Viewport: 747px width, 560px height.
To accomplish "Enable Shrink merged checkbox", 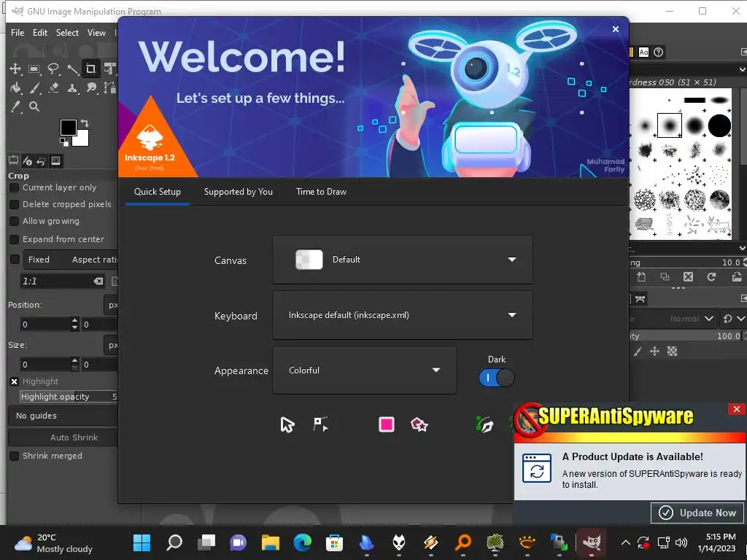I will pyautogui.click(x=15, y=456).
